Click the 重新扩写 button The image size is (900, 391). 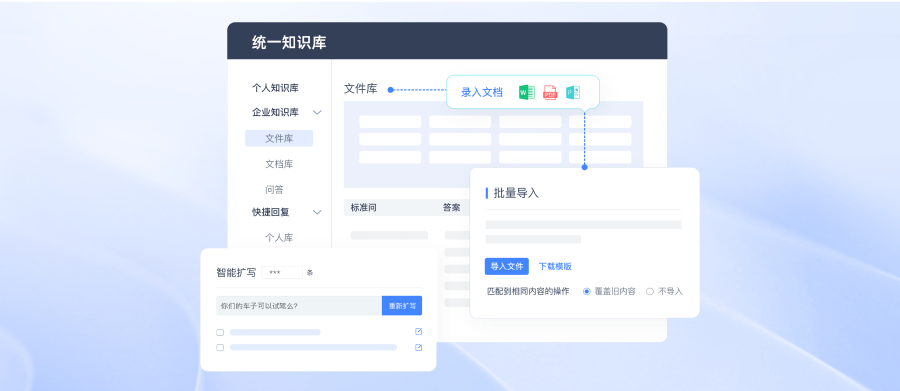pyautogui.click(x=402, y=306)
